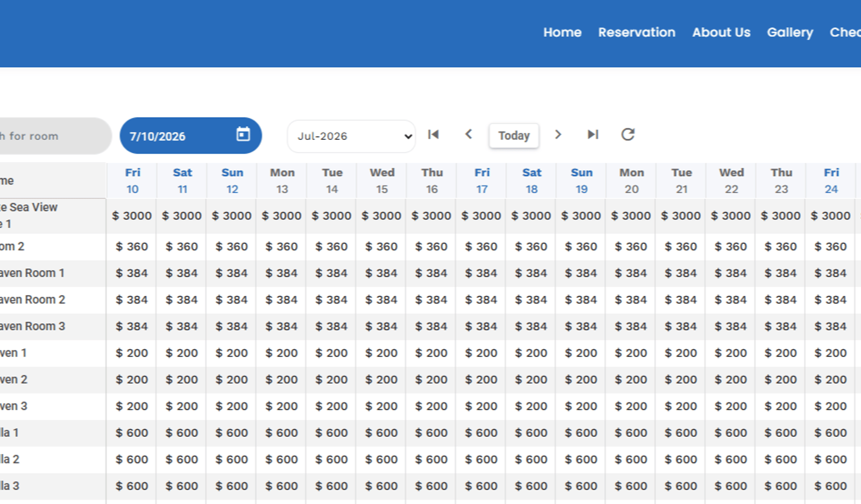861x504 pixels.
Task: Open the Reservation menu item
Action: coord(637,32)
